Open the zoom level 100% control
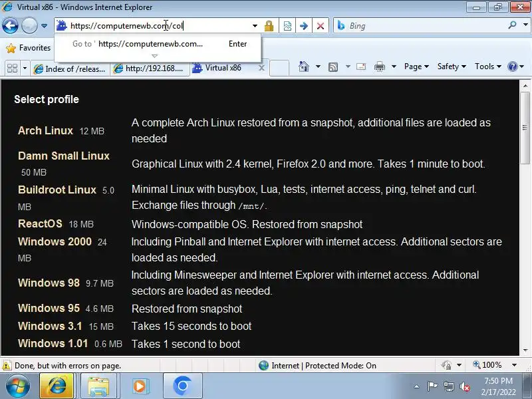 coord(488,365)
